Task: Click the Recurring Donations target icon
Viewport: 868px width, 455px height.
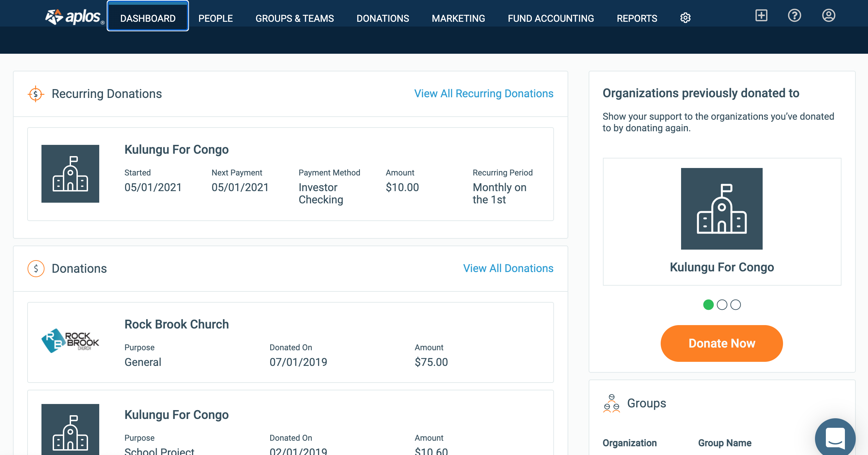Action: [36, 94]
